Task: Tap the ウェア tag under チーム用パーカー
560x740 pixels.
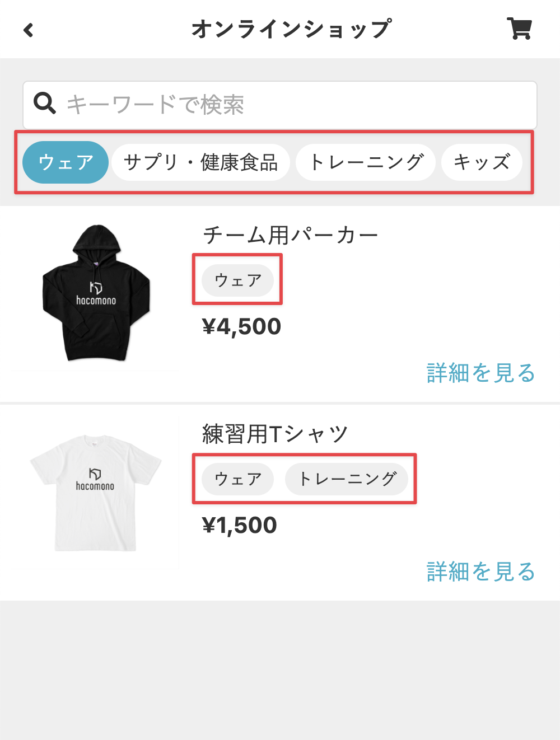Action: [x=238, y=280]
